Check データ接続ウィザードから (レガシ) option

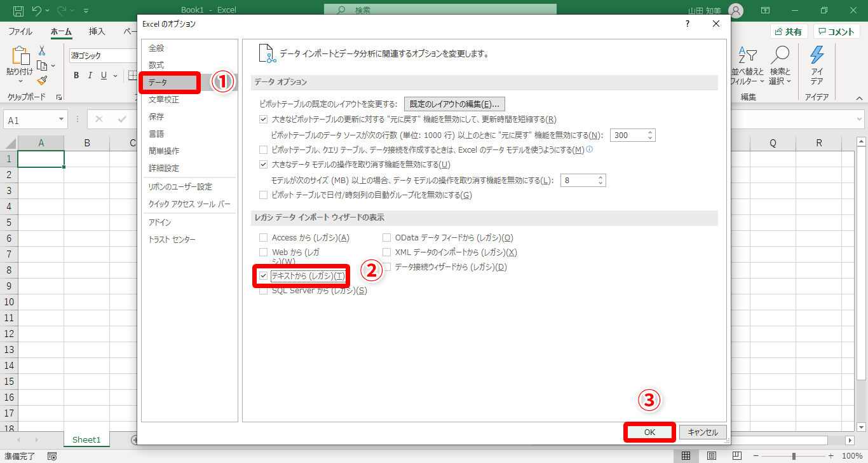(x=387, y=267)
